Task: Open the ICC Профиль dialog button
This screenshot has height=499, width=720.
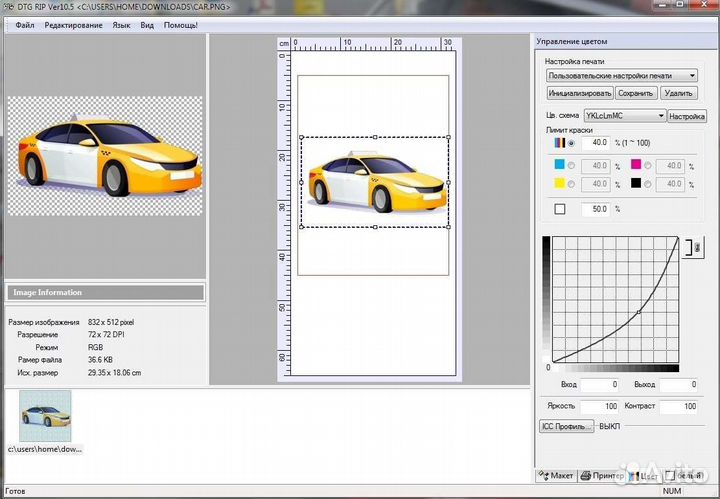Action: (566, 426)
